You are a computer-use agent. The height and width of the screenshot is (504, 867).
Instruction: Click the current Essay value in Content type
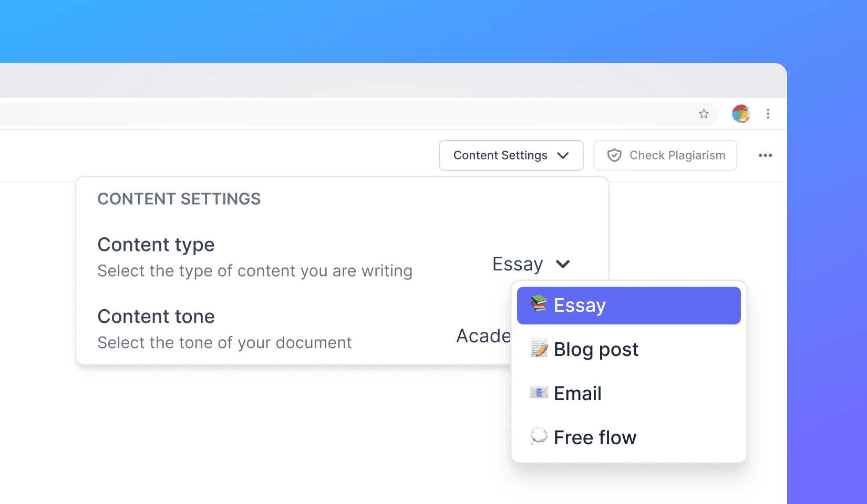tap(517, 264)
